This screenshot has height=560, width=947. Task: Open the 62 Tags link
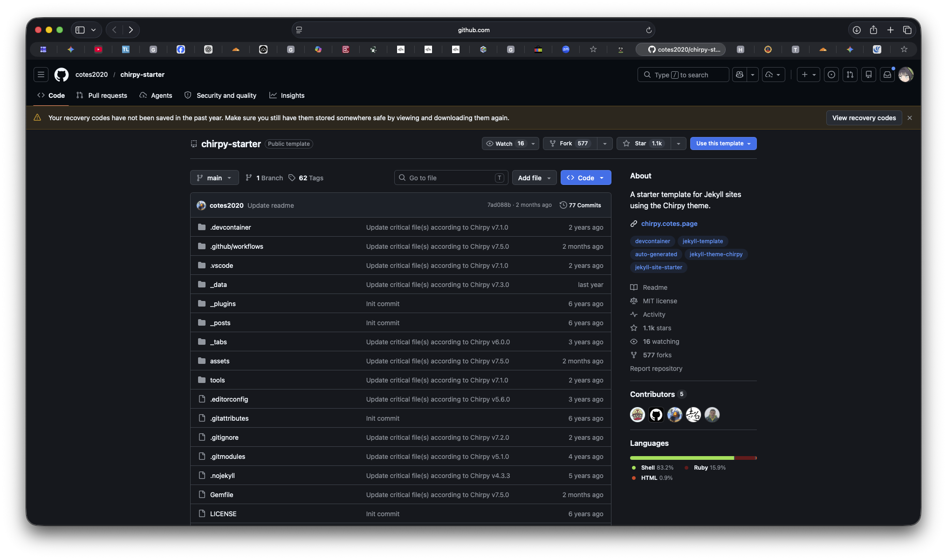tap(306, 178)
